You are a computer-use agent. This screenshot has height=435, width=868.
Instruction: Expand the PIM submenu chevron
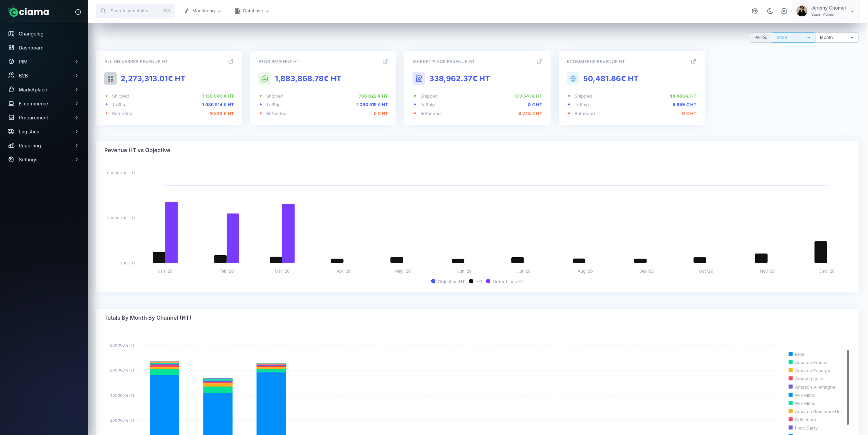(x=77, y=61)
